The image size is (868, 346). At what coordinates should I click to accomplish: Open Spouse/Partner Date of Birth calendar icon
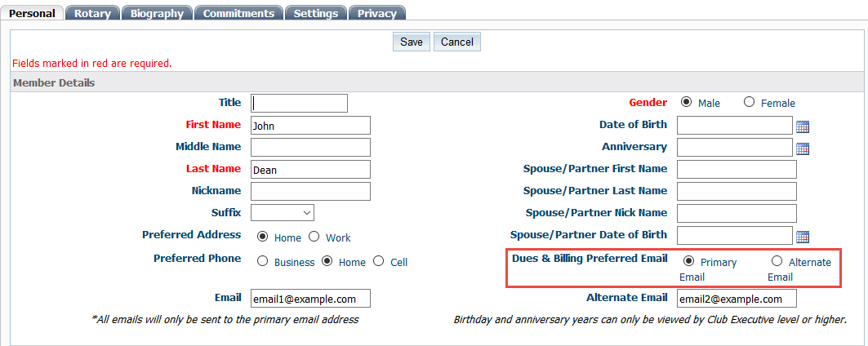point(802,237)
